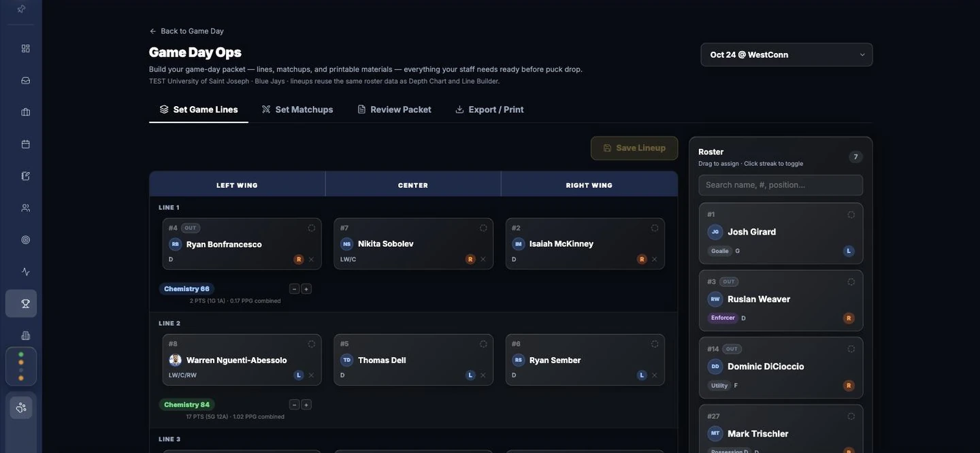Remove Isaiah McKinney from Line 1

pyautogui.click(x=655, y=259)
